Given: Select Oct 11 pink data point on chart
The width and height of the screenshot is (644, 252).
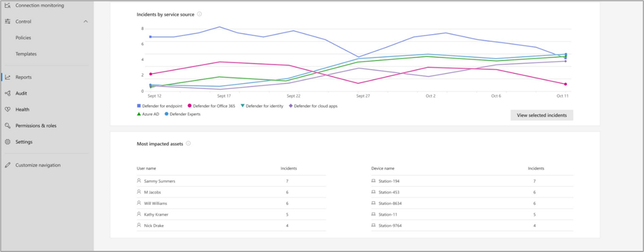Looking at the screenshot, I should point(565,84).
